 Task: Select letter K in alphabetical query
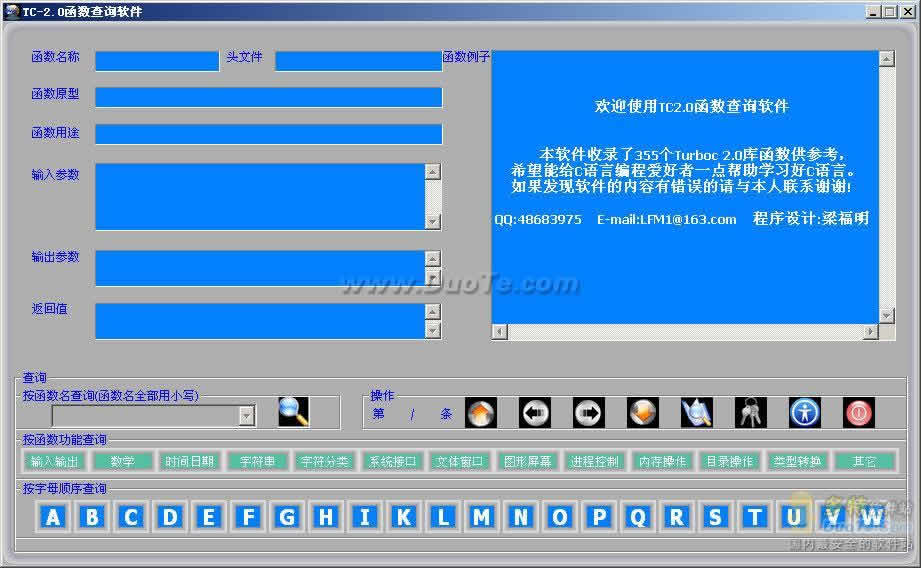[404, 517]
